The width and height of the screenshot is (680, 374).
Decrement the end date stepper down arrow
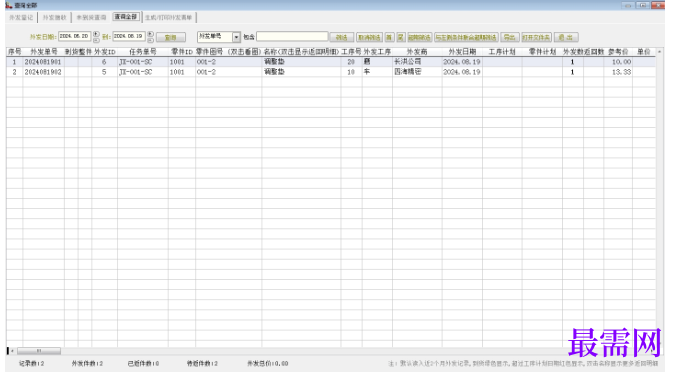point(150,40)
